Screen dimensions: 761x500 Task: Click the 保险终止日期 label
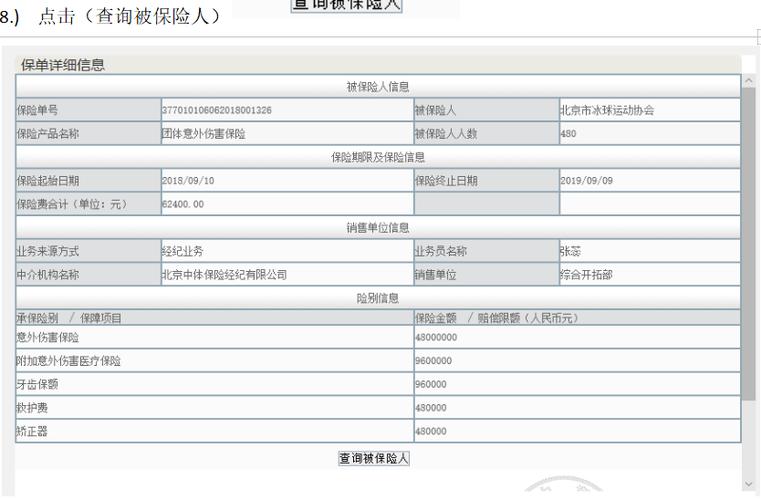coord(446,181)
